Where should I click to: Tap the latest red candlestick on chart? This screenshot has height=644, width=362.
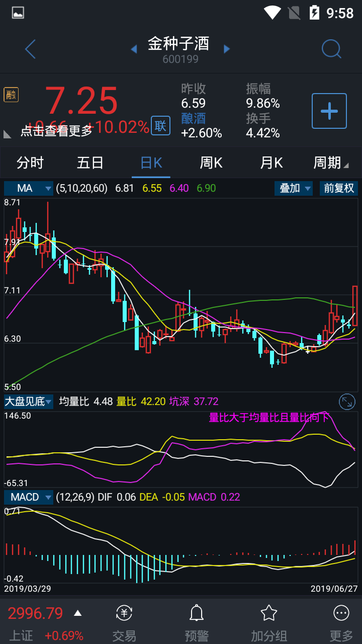(x=355, y=305)
